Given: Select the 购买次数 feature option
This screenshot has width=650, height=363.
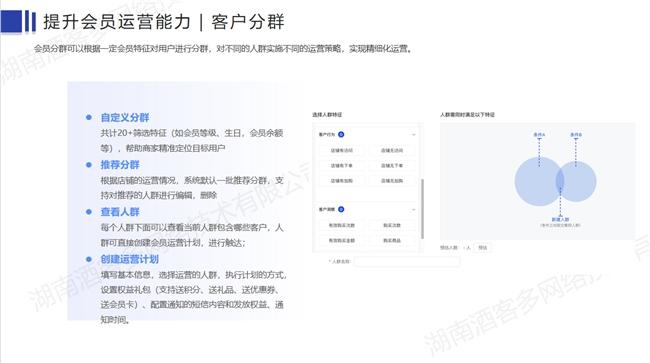Looking at the screenshot, I should coord(392,225).
